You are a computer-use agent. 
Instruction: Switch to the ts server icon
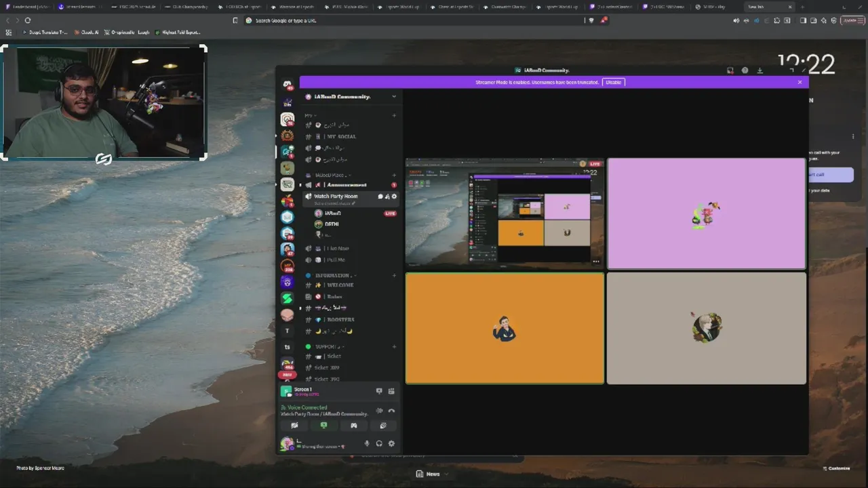288,347
